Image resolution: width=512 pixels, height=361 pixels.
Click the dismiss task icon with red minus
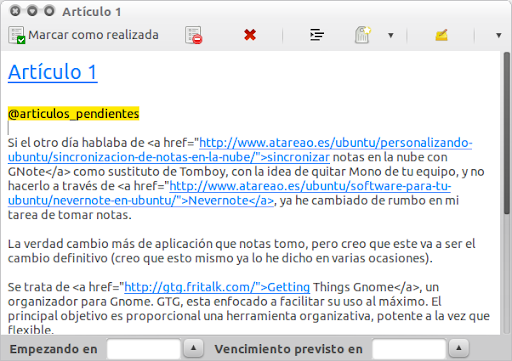coord(194,35)
